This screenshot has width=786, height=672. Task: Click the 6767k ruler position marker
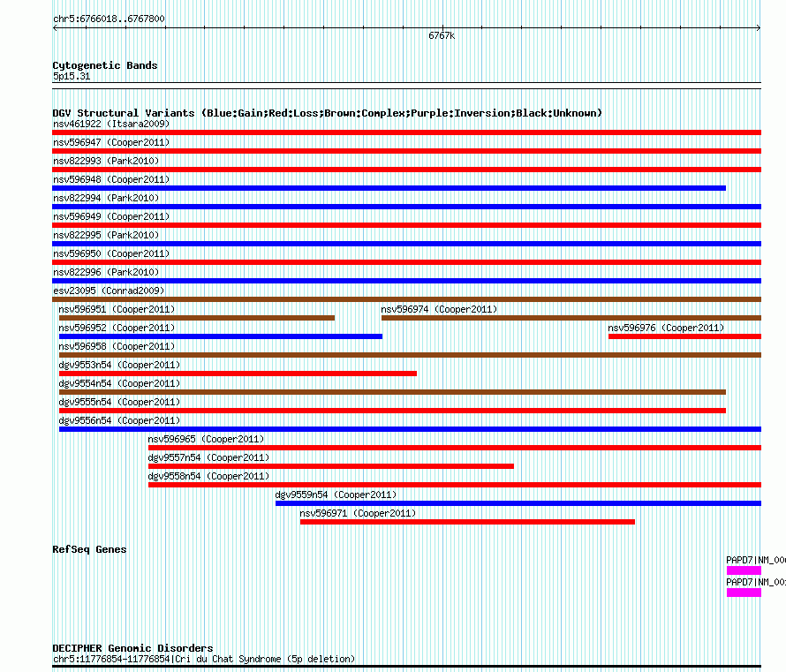tap(442, 35)
